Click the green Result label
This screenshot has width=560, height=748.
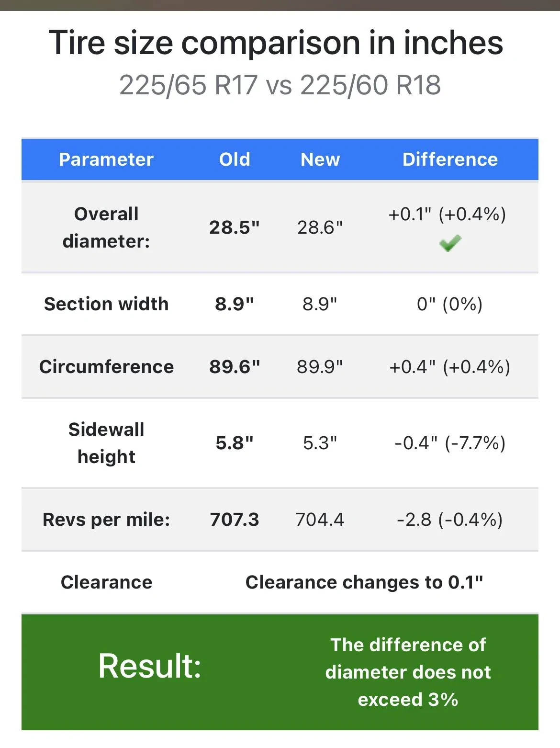coord(150,666)
